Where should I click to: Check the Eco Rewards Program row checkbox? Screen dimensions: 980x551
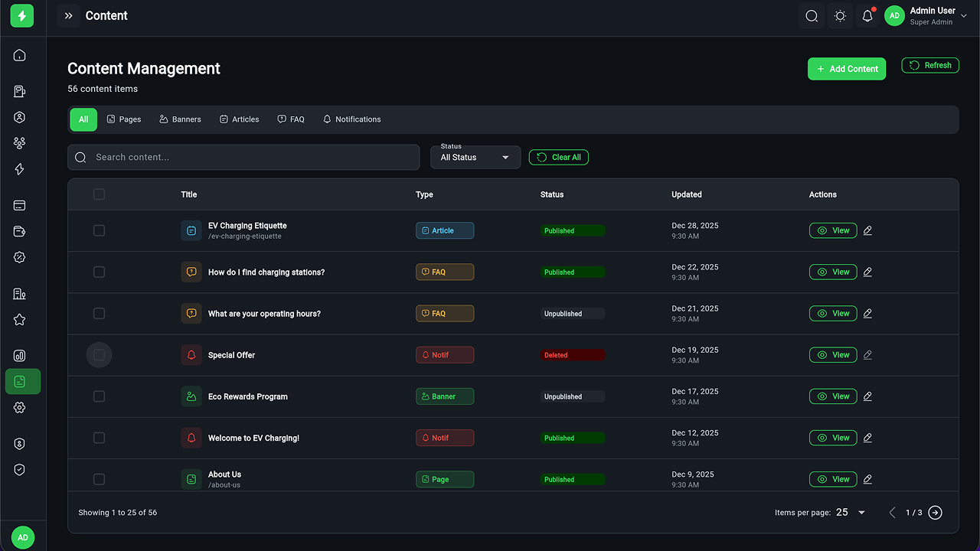(99, 396)
